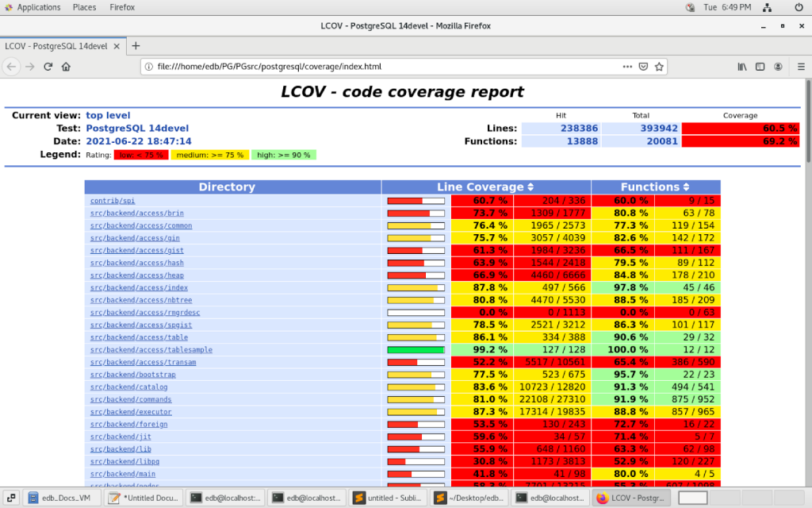Viewport: 812px width, 508px height.
Task: Sort table by Functions column arrows
Action: point(685,187)
